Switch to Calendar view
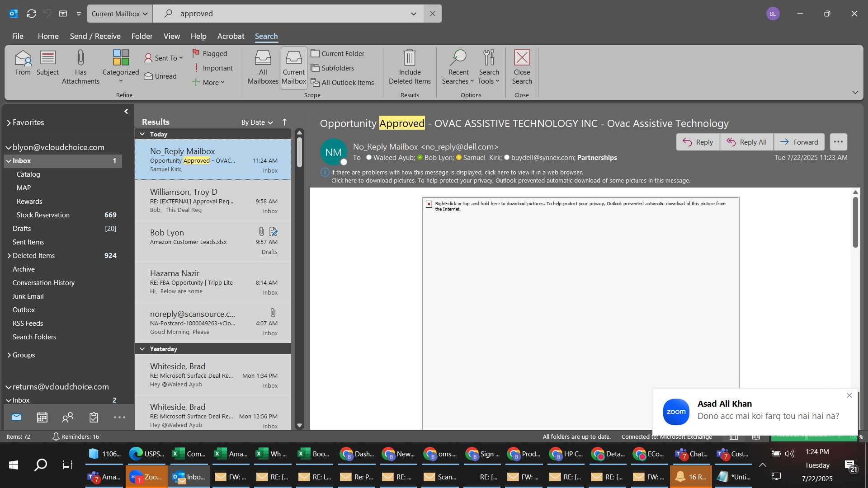The image size is (868, 488). tap(42, 417)
